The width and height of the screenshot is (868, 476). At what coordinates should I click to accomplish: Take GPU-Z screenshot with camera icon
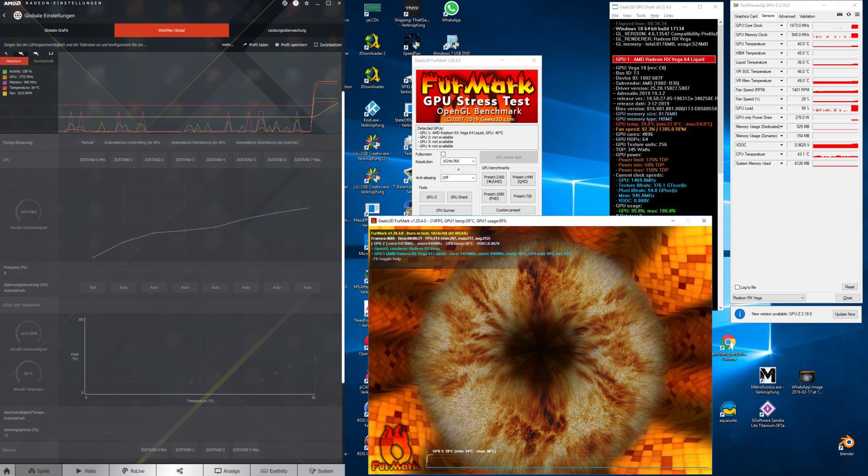pyautogui.click(x=840, y=14)
